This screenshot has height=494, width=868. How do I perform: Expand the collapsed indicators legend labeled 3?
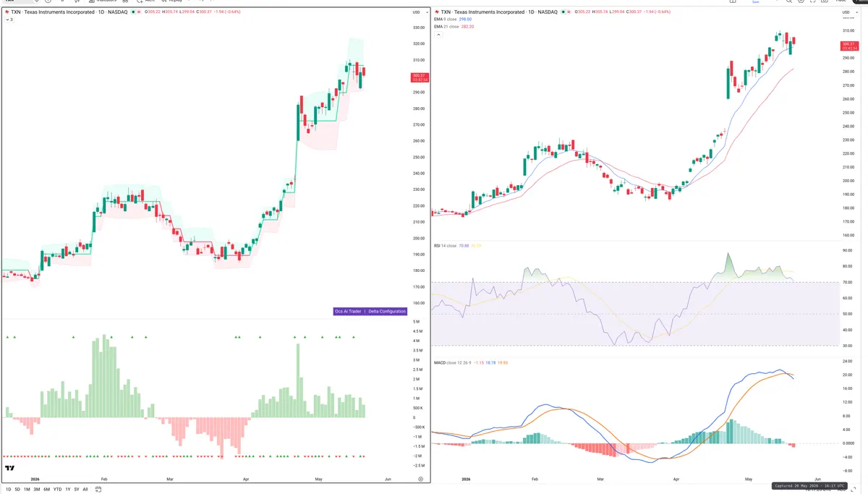[9, 20]
